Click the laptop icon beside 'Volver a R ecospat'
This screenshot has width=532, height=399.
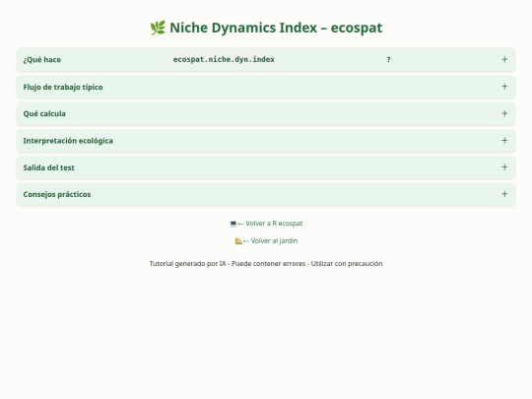point(233,224)
